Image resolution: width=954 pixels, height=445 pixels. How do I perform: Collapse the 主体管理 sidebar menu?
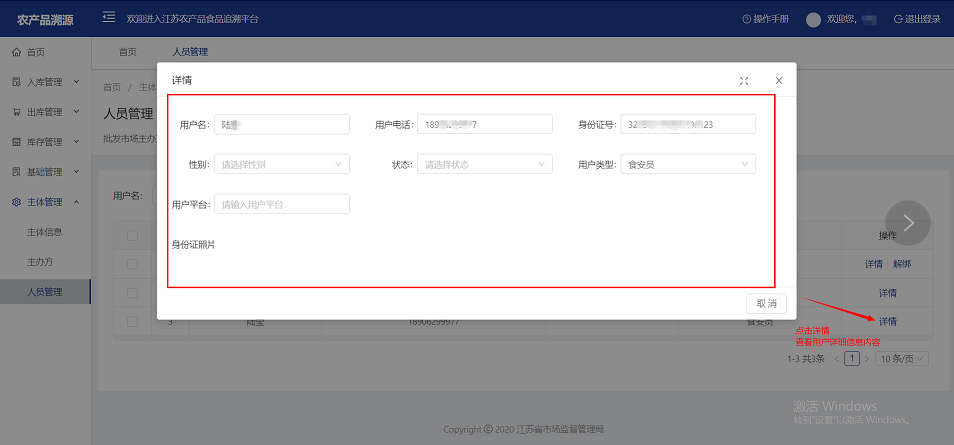click(45, 202)
